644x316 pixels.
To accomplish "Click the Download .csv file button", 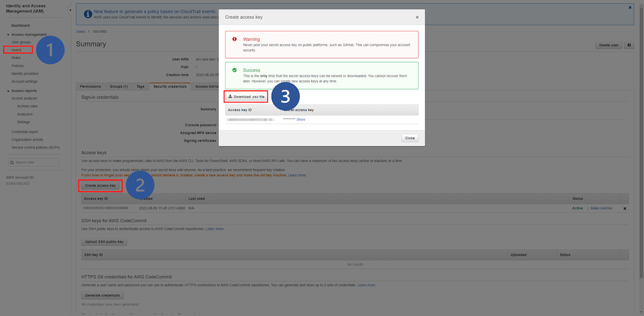I will [246, 97].
